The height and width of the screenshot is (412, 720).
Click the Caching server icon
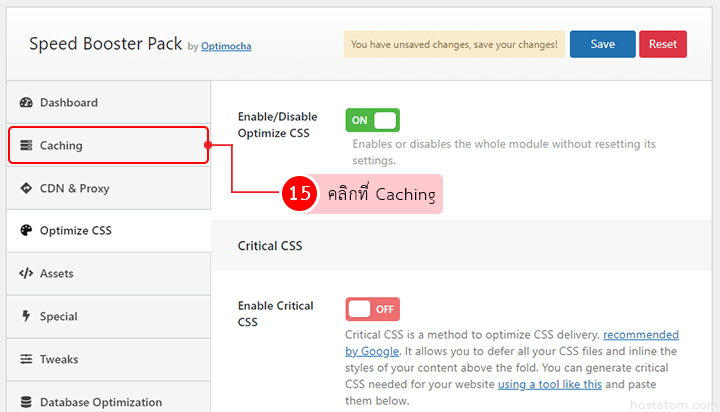point(26,146)
